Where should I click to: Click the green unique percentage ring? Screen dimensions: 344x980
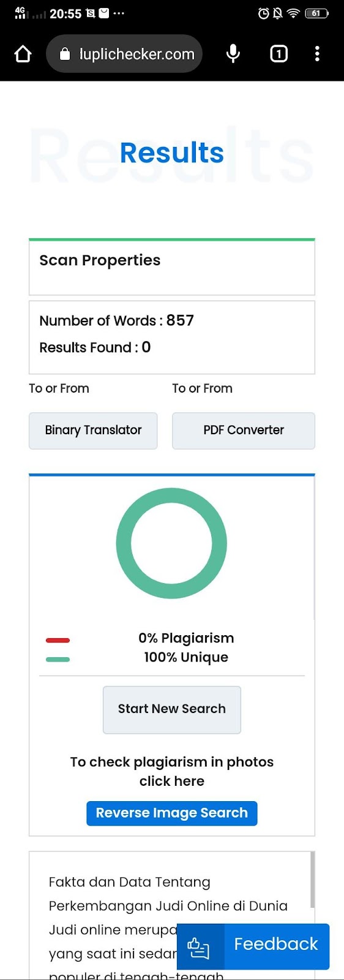pyautogui.click(x=171, y=543)
